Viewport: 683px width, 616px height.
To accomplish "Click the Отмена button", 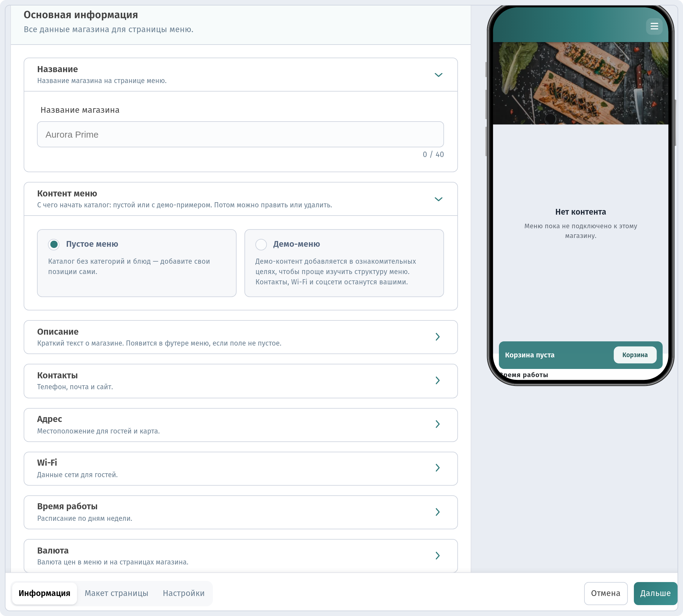I will (605, 593).
